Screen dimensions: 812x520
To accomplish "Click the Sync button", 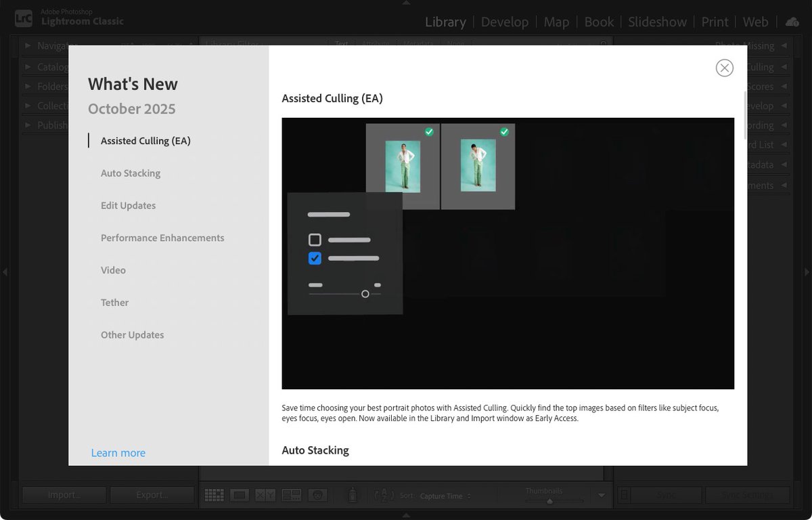I will (667, 495).
